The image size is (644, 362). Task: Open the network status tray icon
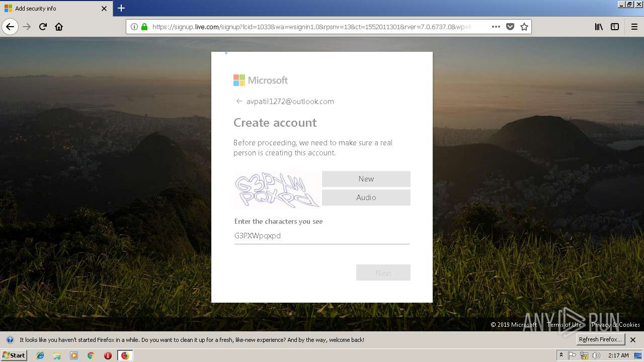584,355
